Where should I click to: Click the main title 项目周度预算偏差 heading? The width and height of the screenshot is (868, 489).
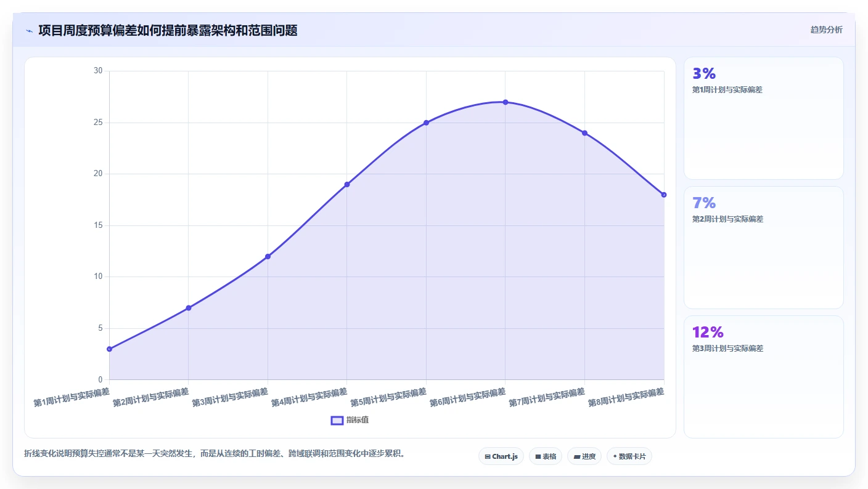[x=168, y=30]
